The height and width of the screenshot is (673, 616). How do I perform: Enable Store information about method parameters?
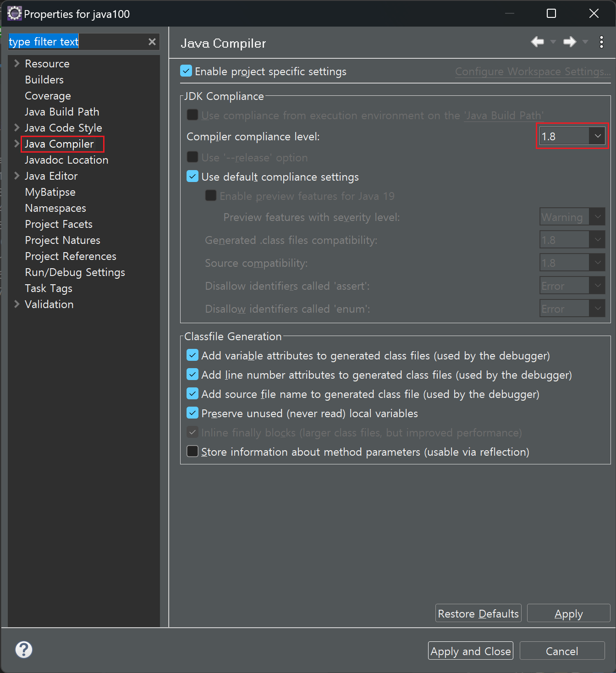coord(192,452)
